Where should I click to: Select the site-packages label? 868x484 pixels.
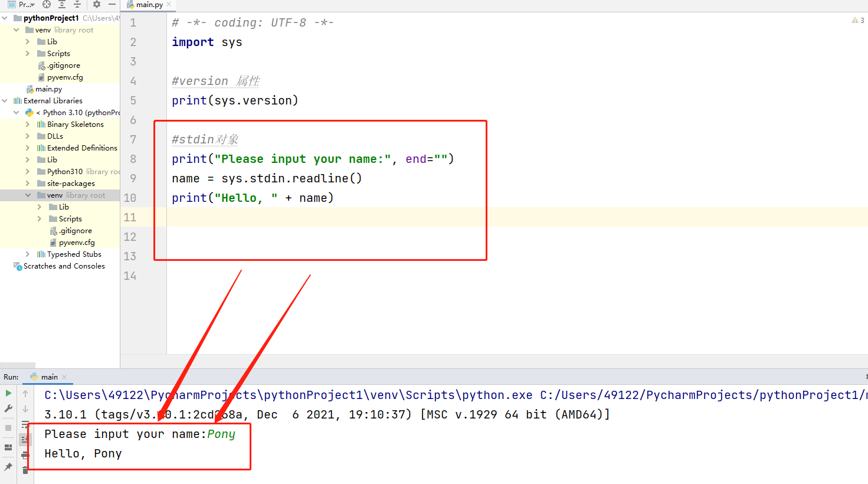click(71, 184)
